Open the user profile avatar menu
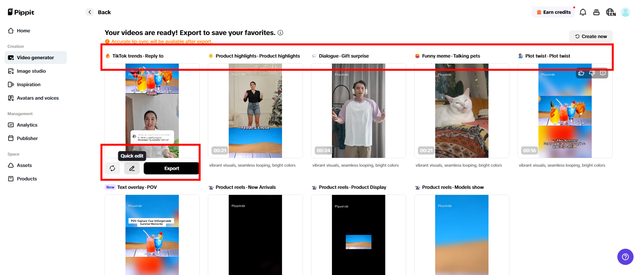This screenshot has width=644, height=275. (625, 12)
